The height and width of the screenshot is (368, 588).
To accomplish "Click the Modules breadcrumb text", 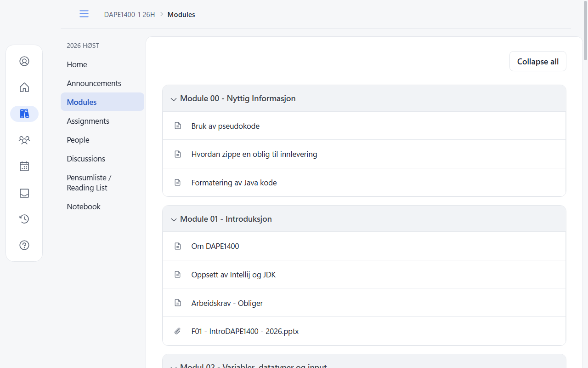I will pyautogui.click(x=181, y=14).
